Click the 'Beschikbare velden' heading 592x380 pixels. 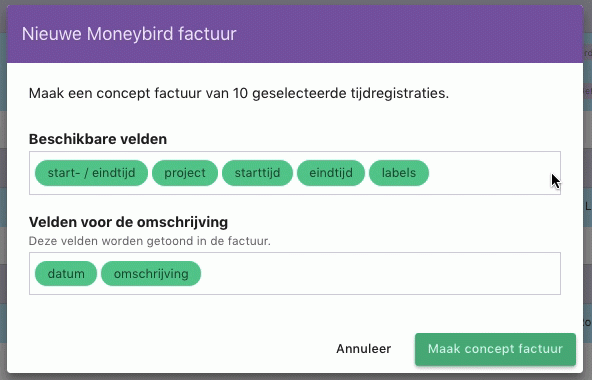pyautogui.click(x=98, y=139)
